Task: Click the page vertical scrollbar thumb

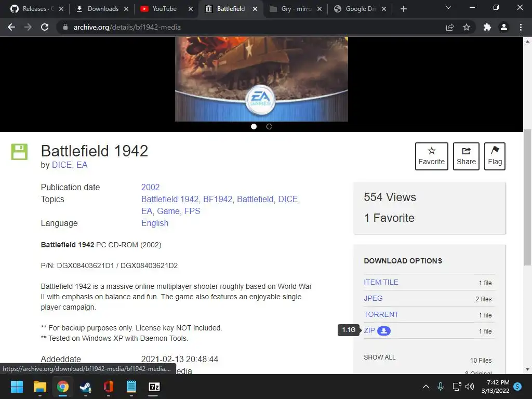Action: (528, 197)
